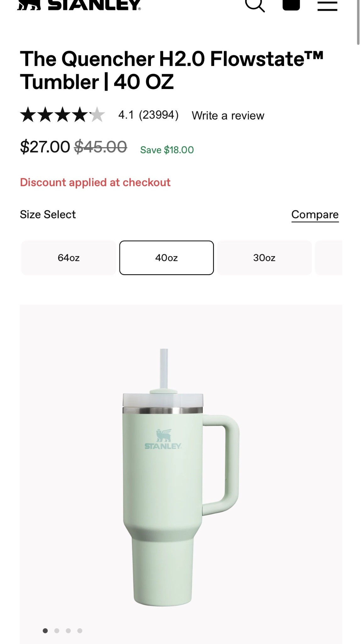Click the Quencher H2.0 Flowstate product title
362x644 pixels.
coord(171,70)
